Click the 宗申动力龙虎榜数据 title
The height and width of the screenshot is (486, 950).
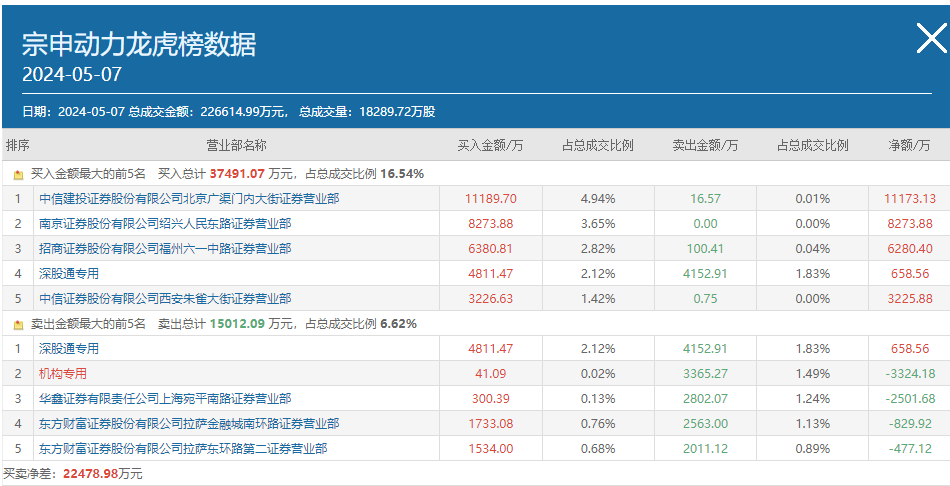139,44
